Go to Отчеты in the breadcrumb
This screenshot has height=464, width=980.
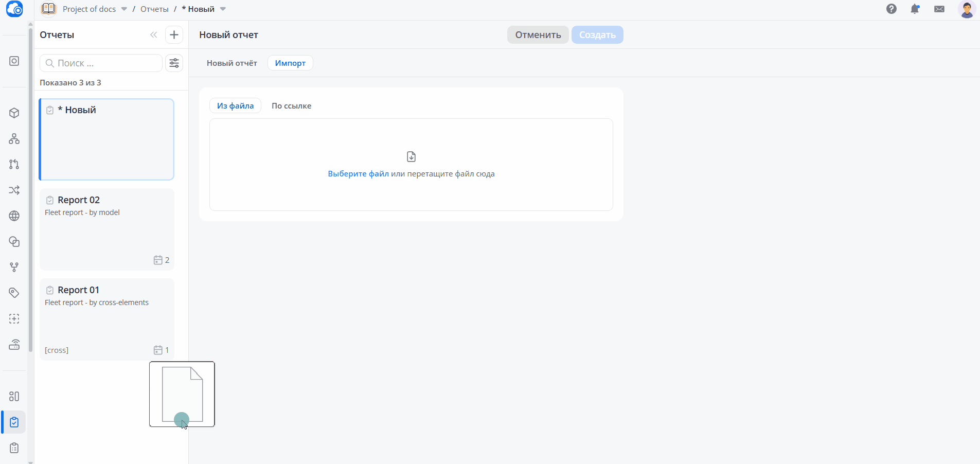click(154, 9)
